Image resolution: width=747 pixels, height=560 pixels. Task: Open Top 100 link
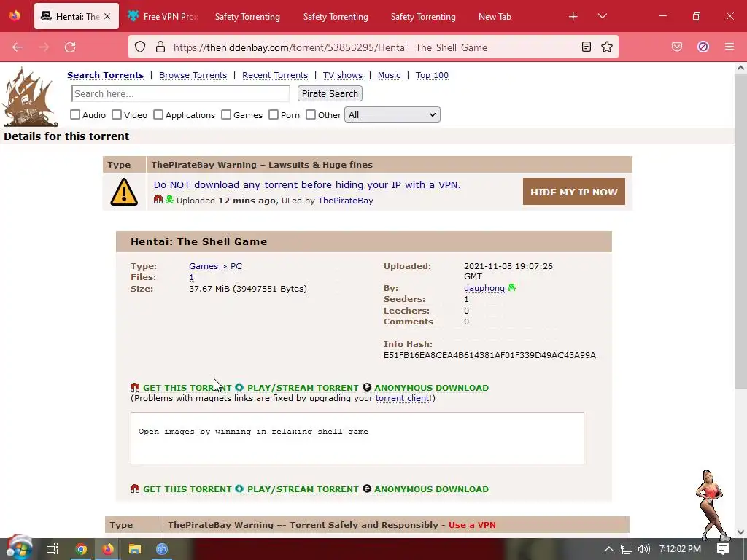click(x=432, y=75)
